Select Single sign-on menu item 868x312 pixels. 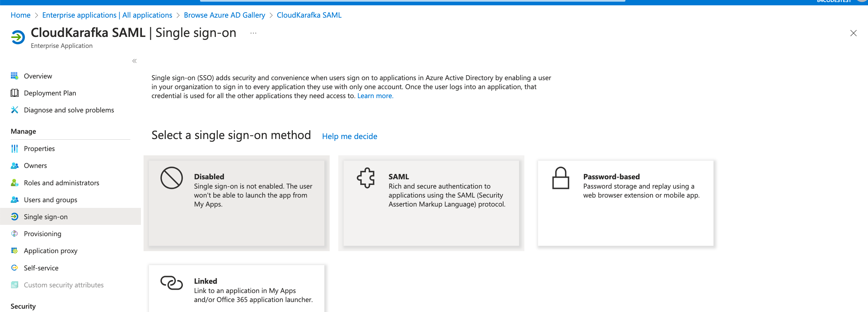pyautogui.click(x=70, y=217)
